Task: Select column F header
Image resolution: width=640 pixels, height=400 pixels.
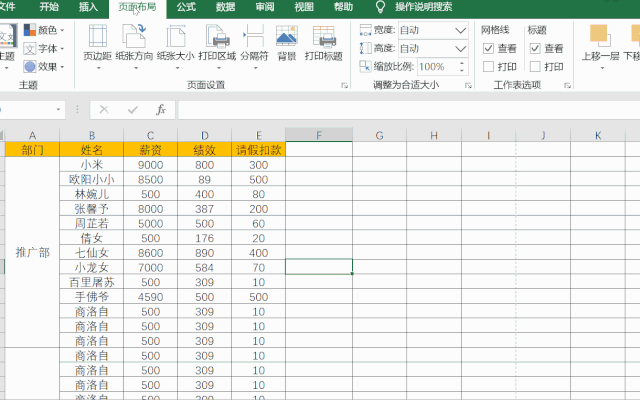Action: (319, 135)
